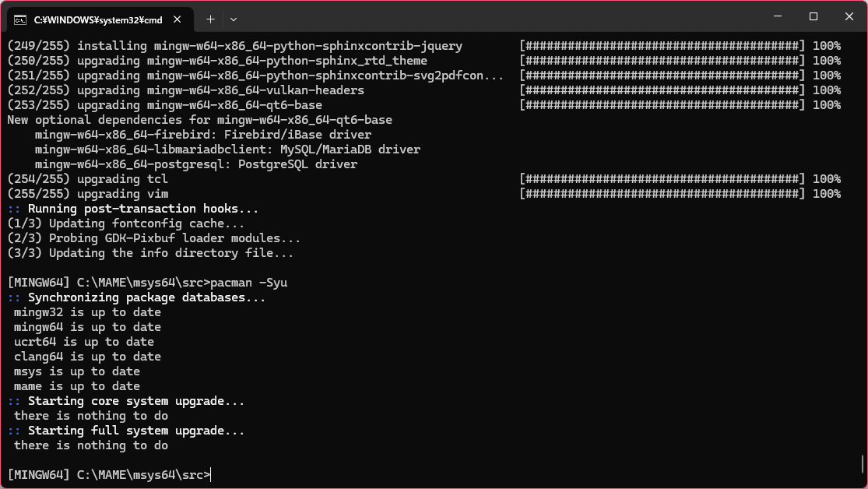This screenshot has width=868, height=489.
Task: Place cursor at the MINGW64 command prompt
Action: (x=210, y=474)
